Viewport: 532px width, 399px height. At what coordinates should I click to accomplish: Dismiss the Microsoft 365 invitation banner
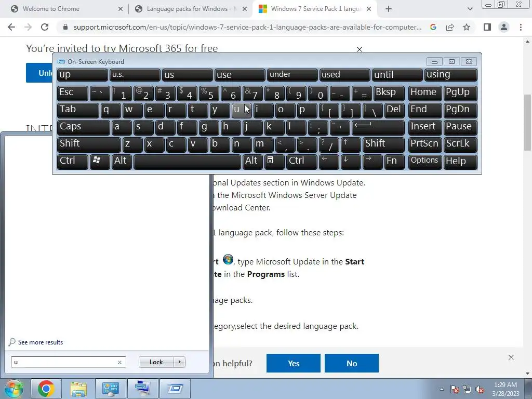click(x=360, y=49)
